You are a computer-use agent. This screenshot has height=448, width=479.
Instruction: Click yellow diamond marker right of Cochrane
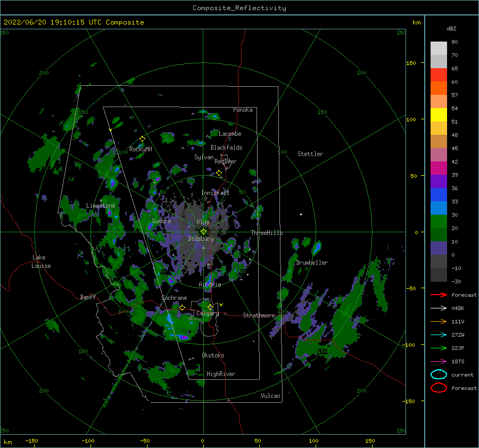tap(182, 307)
